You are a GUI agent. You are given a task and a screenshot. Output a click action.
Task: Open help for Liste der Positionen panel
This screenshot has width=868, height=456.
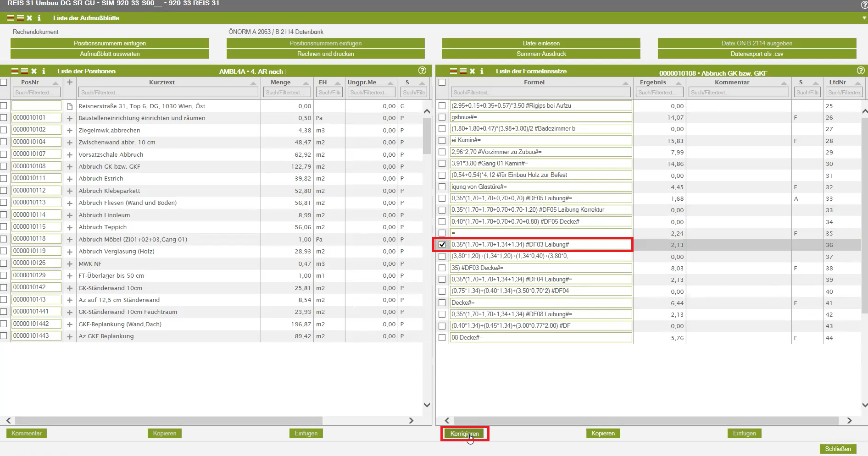pyautogui.click(x=422, y=71)
